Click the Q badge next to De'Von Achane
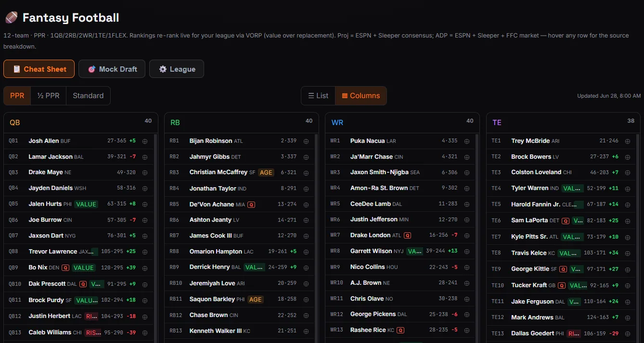This screenshot has width=644, height=343. click(x=251, y=204)
